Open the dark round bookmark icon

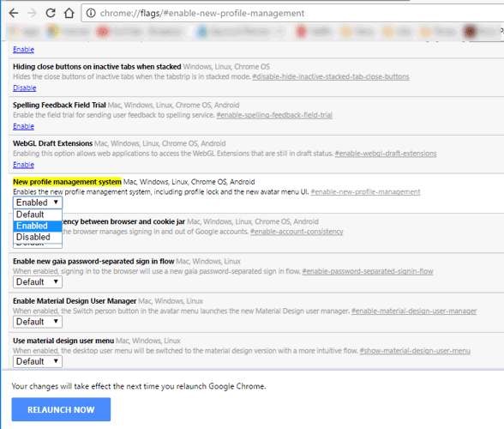pyautogui.click(x=470, y=32)
